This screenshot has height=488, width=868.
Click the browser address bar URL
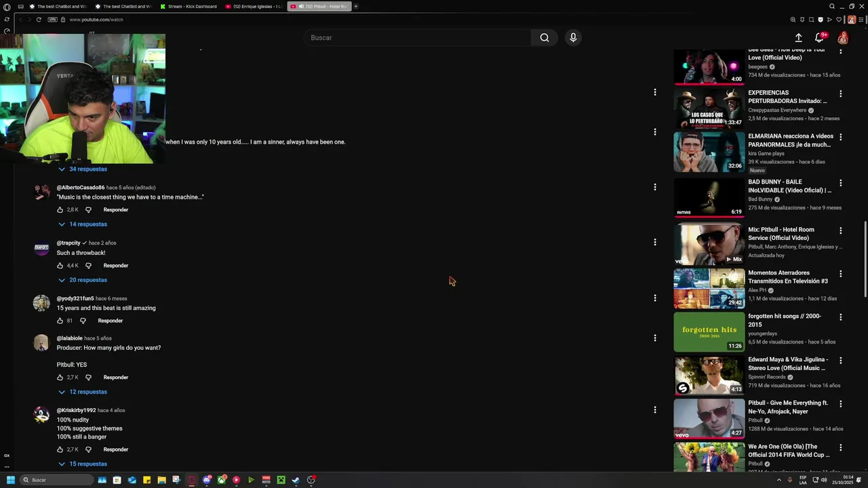coord(96,20)
